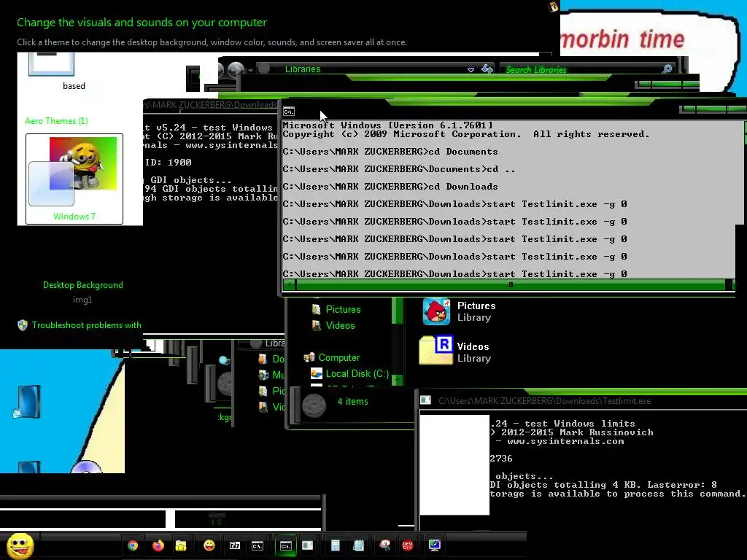This screenshot has height=560, width=747.
Task: Click the 'www.sysinternals.com' text in Testlimit window
Action: (565, 441)
